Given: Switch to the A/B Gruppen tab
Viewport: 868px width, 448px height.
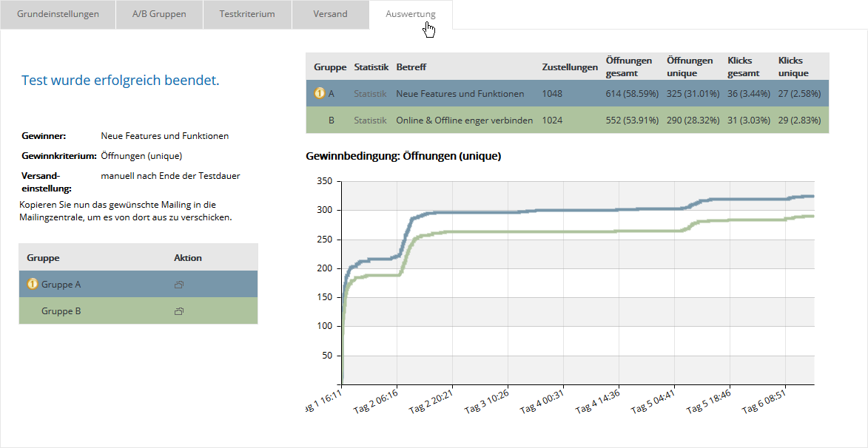Looking at the screenshot, I should coord(159,14).
